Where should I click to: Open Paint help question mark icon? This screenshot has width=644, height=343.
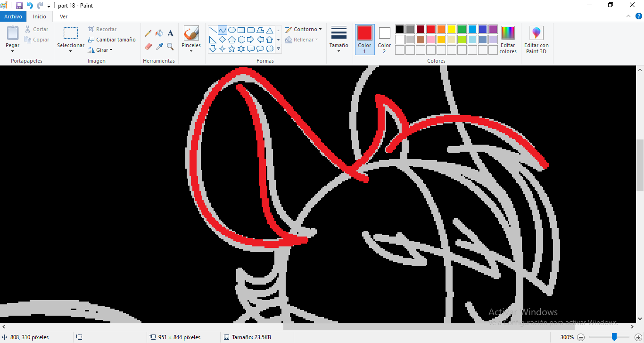point(638,16)
